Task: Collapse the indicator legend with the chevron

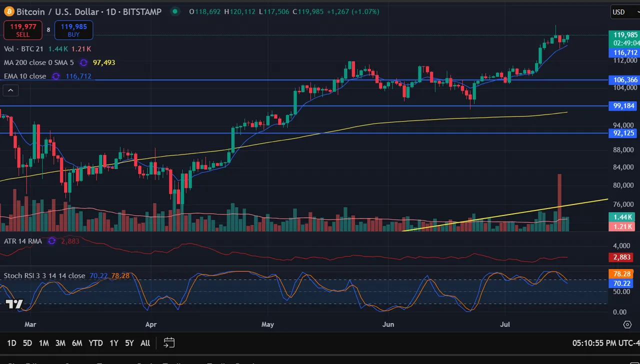Action: [x=11, y=90]
